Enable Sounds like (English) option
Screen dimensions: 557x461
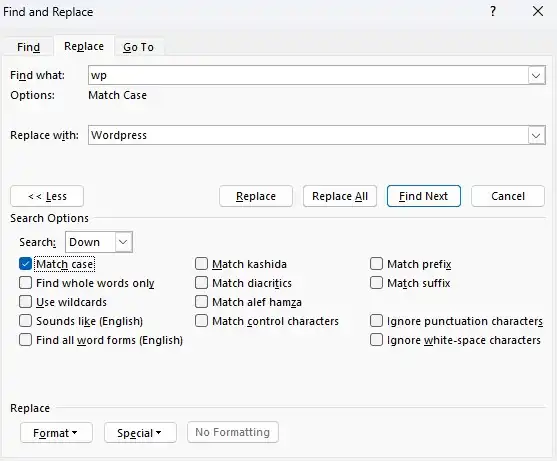point(25,321)
